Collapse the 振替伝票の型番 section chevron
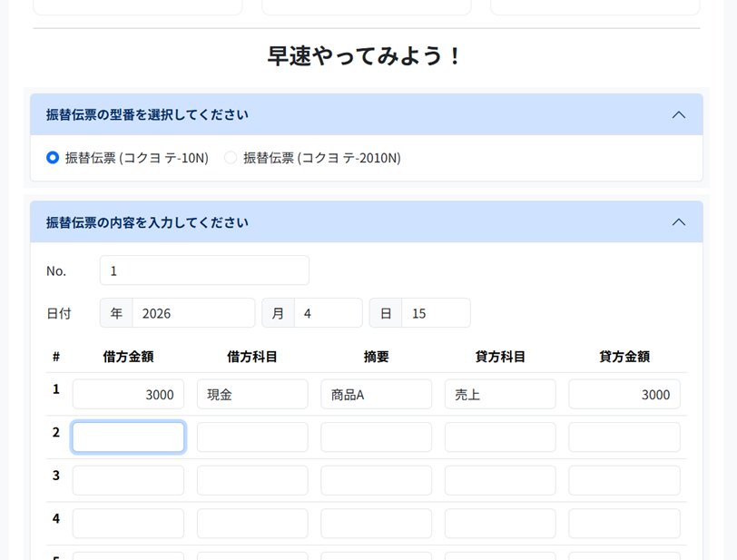Viewport: 737px width, 560px height. pos(678,115)
